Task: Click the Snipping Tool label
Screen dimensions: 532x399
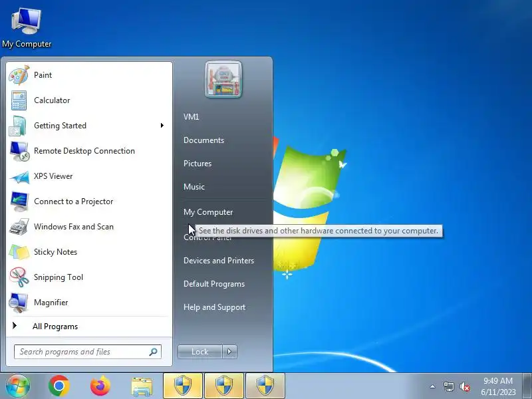Action: point(59,277)
